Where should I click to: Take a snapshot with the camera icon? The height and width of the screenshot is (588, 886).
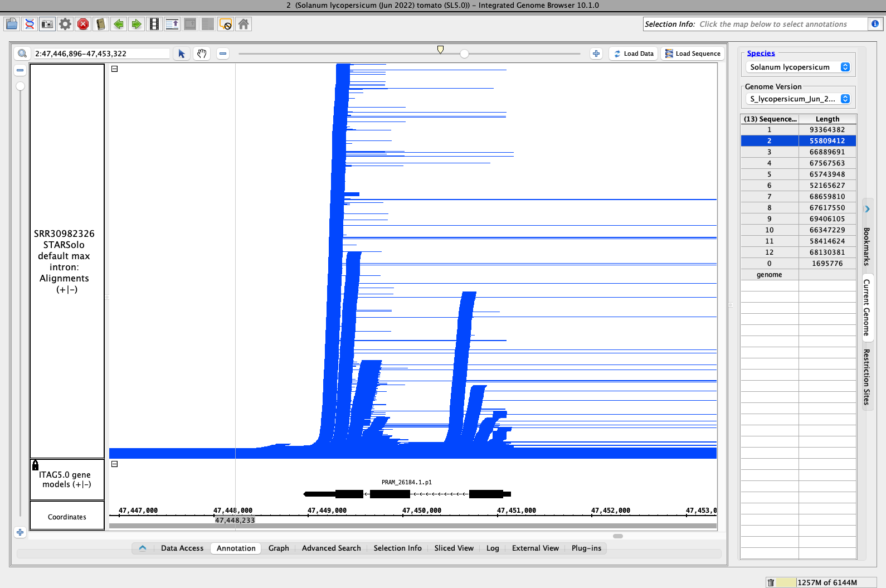(47, 24)
